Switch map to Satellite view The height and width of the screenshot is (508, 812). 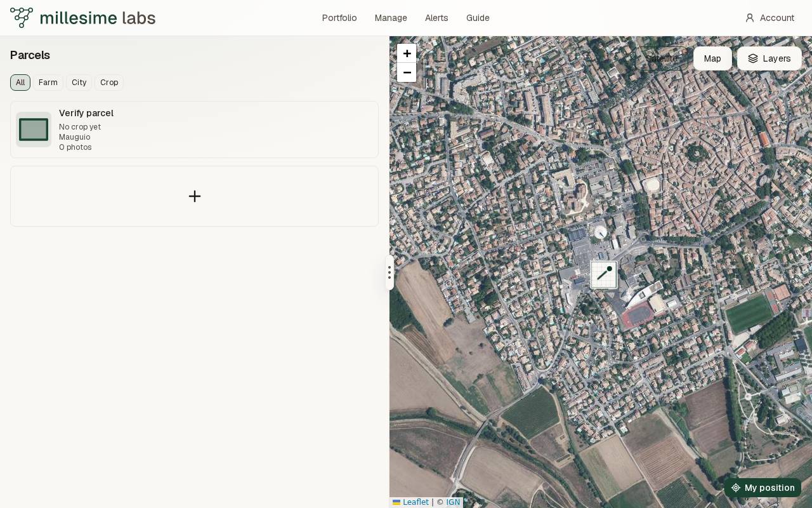pos(662,58)
